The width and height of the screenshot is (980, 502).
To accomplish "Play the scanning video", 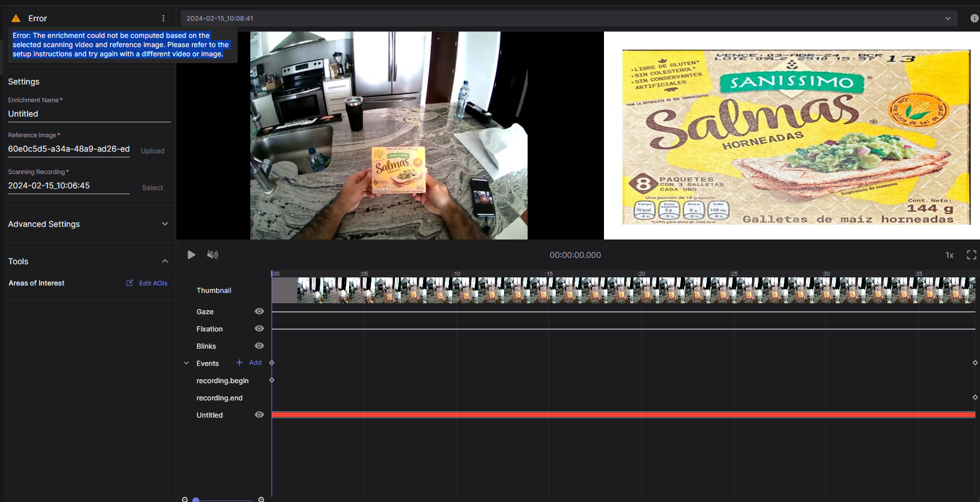I will point(191,254).
